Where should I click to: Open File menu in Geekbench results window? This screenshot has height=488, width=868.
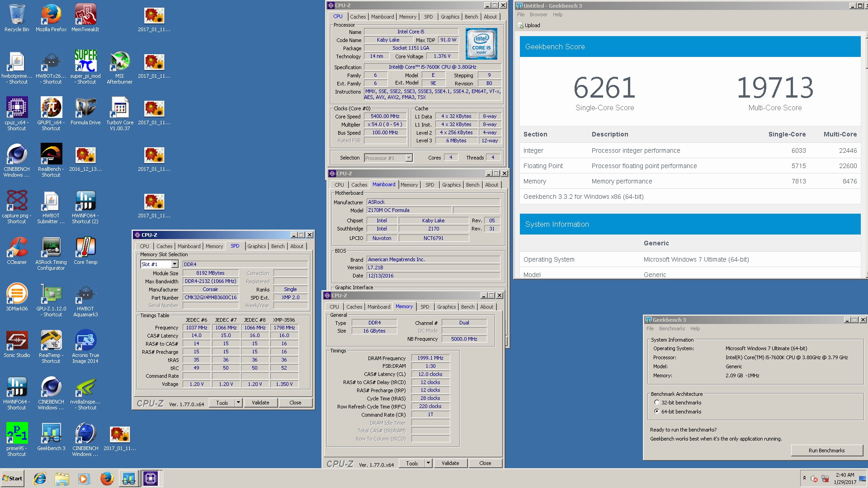coord(521,14)
